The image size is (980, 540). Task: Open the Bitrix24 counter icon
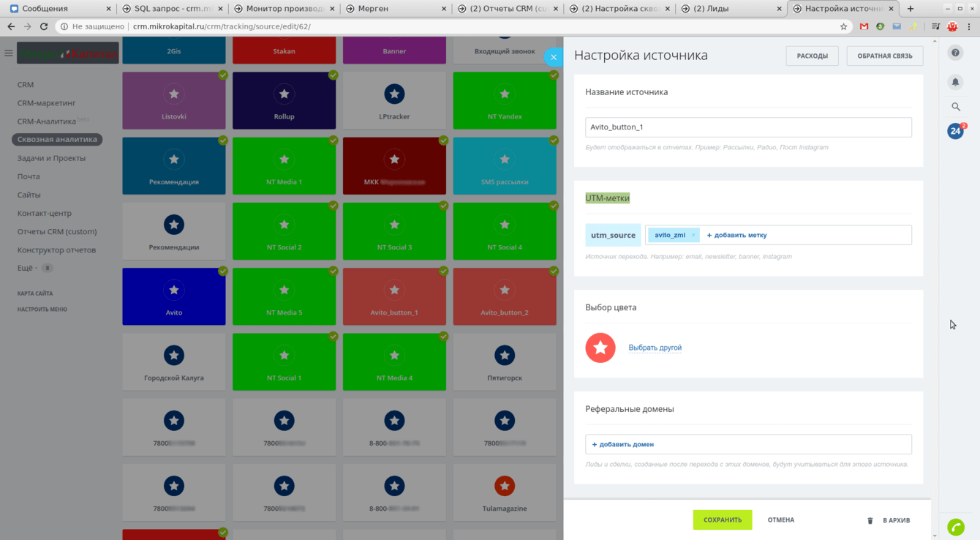tap(955, 131)
